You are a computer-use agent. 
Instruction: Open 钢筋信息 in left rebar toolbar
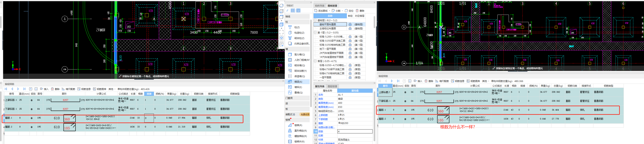[84, 89]
